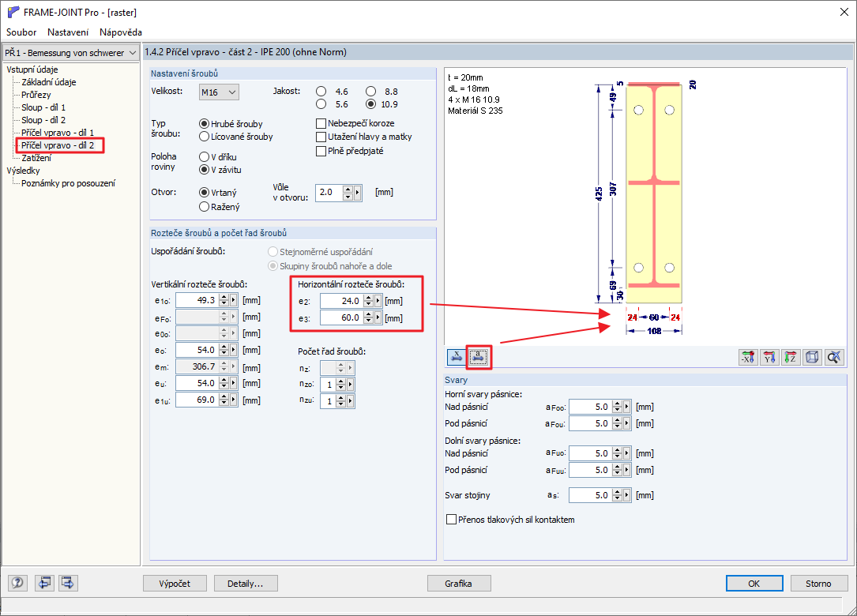Enable Přenos tlakových sil kontaktem checkbox
This screenshot has width=857, height=616.
452,519
